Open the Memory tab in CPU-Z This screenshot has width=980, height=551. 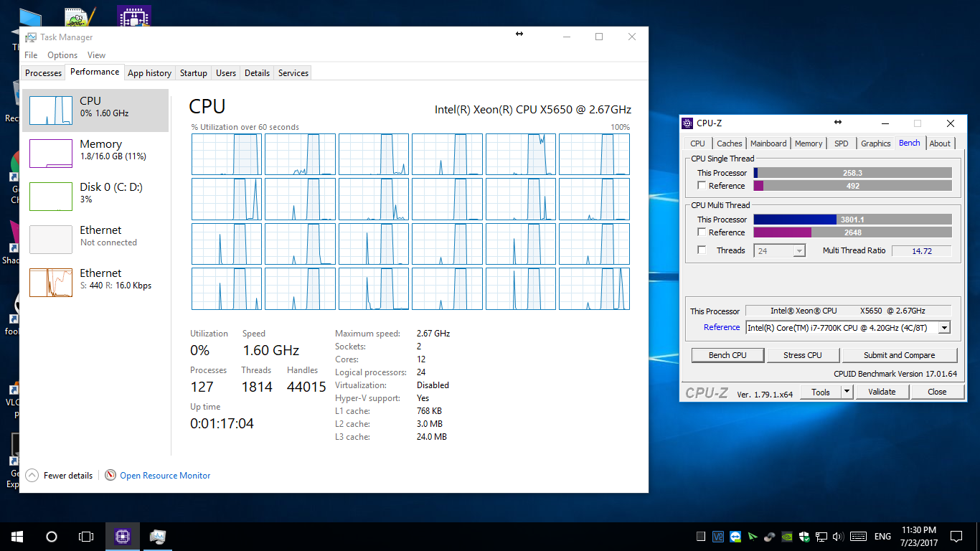[x=809, y=143]
